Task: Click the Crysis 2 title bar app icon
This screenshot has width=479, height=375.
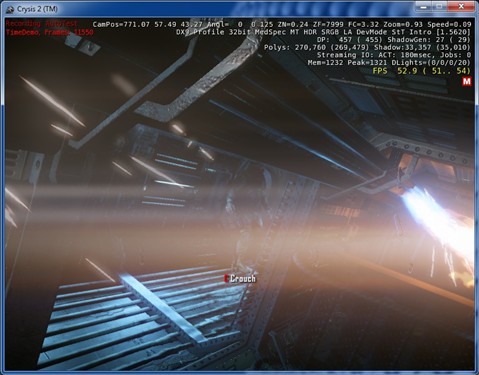Action: coord(10,9)
